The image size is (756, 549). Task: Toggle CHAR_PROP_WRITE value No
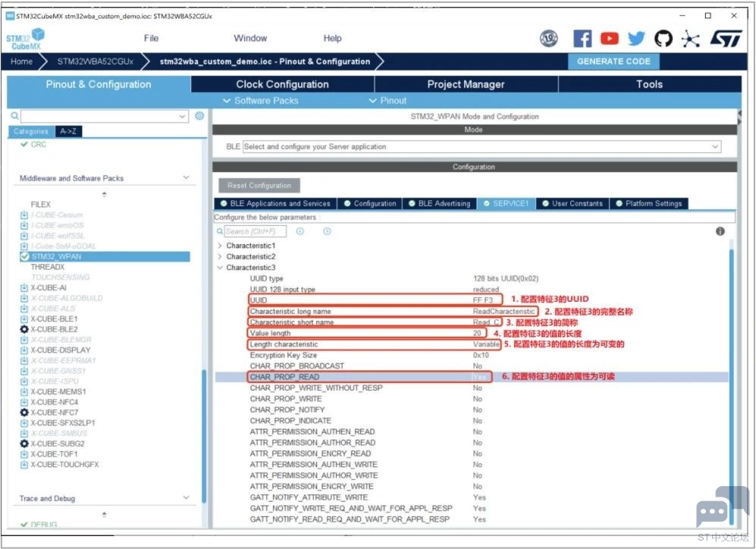click(477, 399)
